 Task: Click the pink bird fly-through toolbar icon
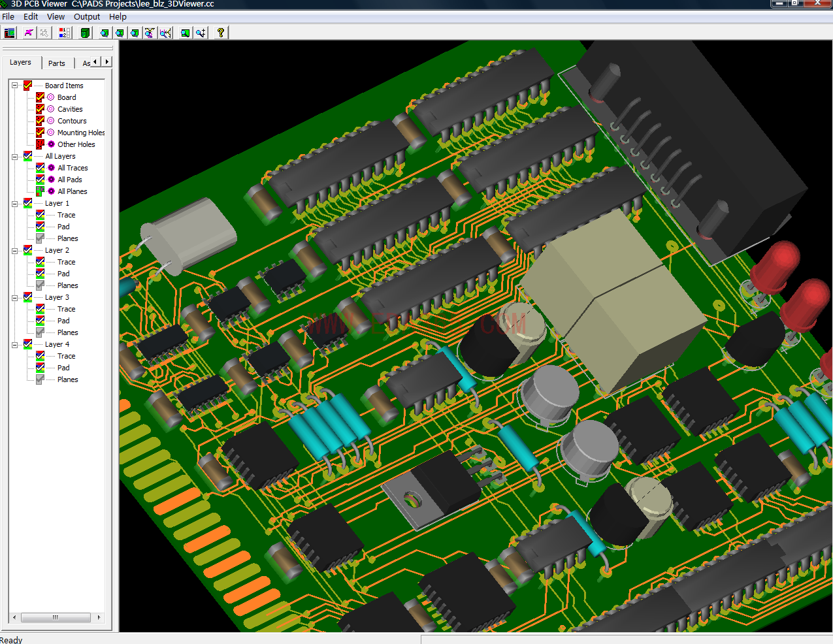click(29, 33)
